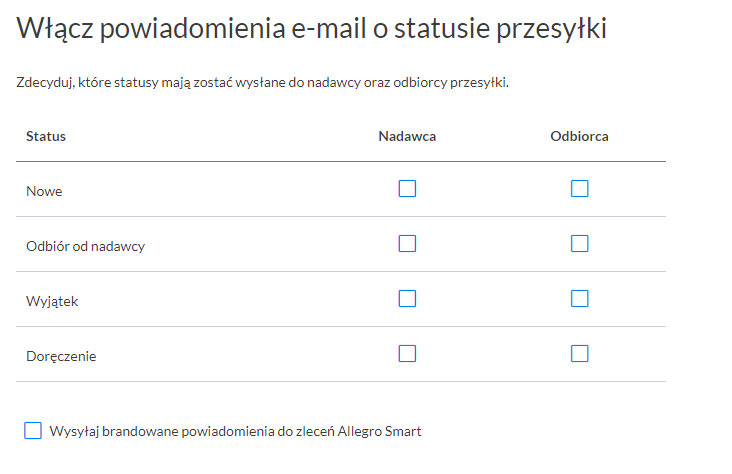Enable Nowe notification for Nadawca
Image resolution: width=732 pixels, height=474 pixels.
(407, 189)
